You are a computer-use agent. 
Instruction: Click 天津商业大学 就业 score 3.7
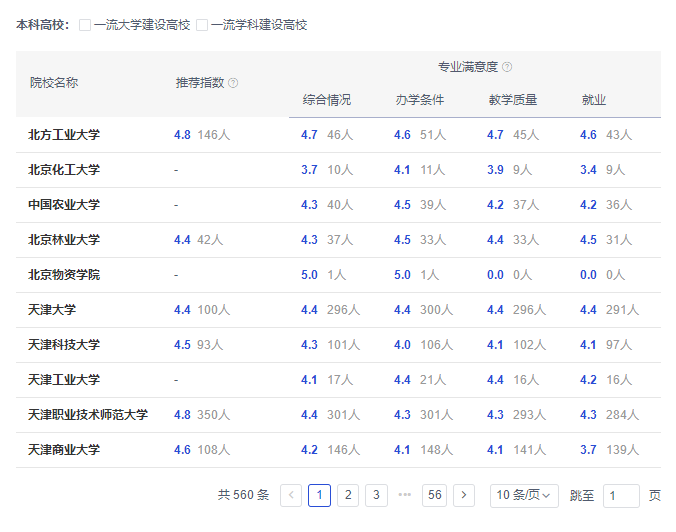[x=588, y=450]
